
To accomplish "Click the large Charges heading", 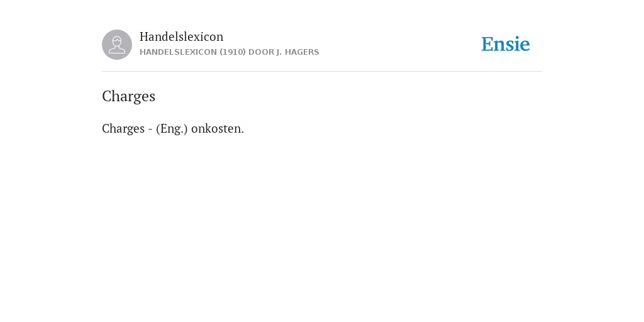I will click(128, 96).
